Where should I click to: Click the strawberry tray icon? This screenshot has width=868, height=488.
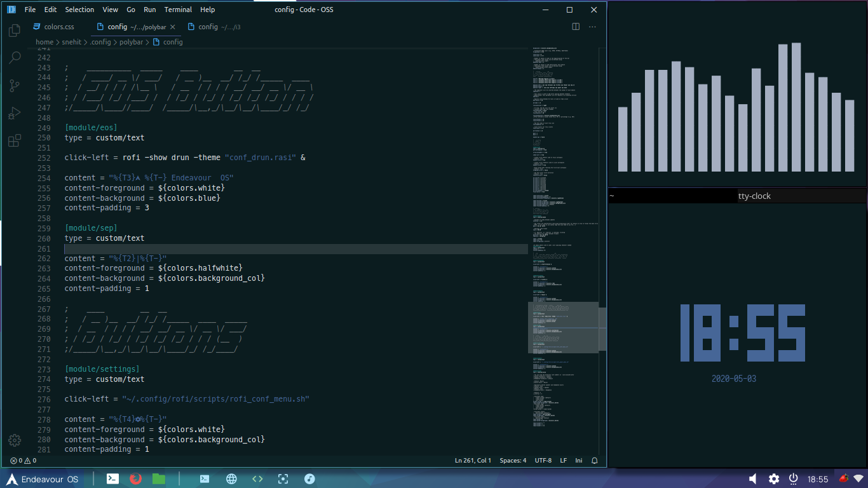click(x=844, y=478)
